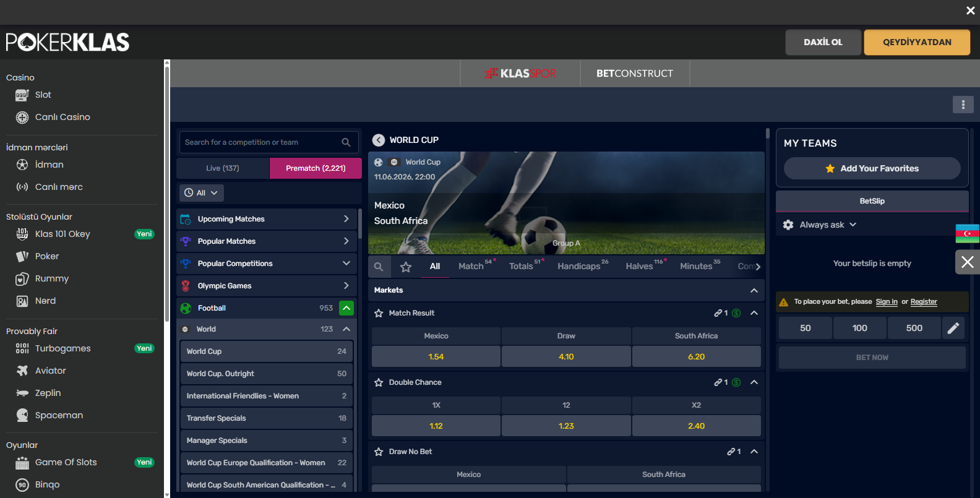Favorite the Match Result market star
The image size is (980, 498).
[x=379, y=314]
